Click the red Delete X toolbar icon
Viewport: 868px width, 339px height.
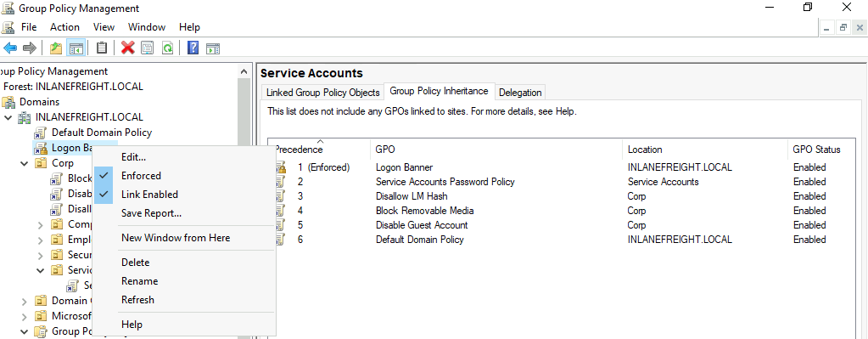click(x=128, y=48)
